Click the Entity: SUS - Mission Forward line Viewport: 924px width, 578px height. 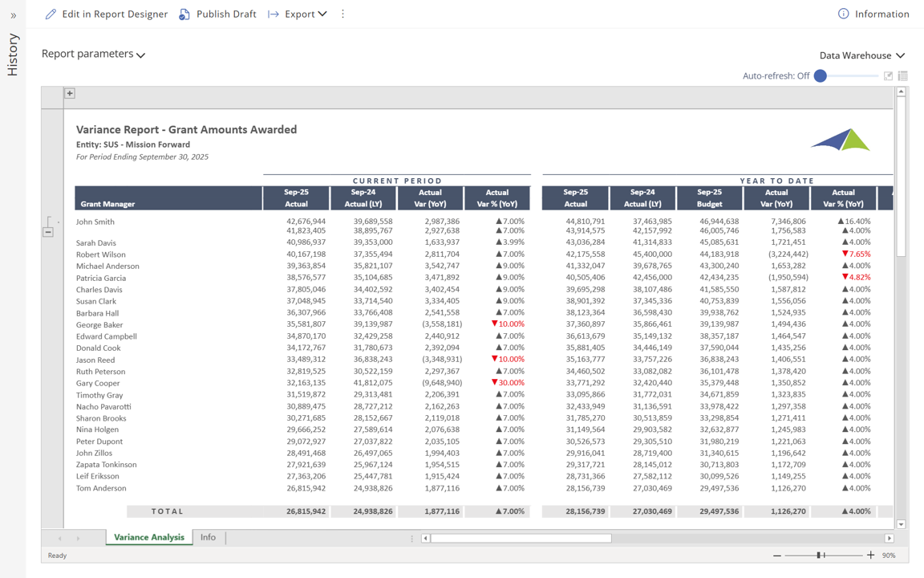click(x=133, y=144)
